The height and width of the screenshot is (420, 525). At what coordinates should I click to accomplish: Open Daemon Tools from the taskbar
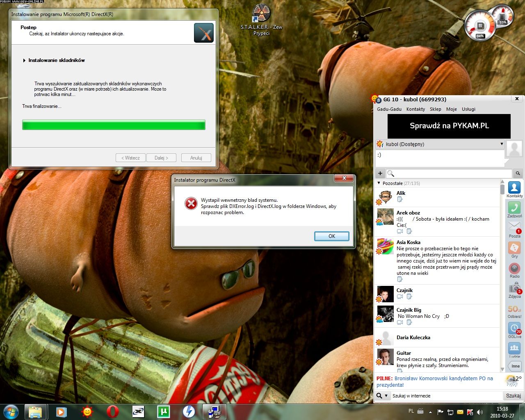click(189, 412)
